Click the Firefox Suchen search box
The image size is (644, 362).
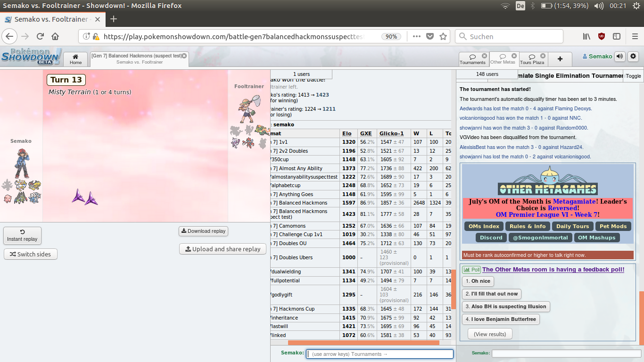click(509, 36)
